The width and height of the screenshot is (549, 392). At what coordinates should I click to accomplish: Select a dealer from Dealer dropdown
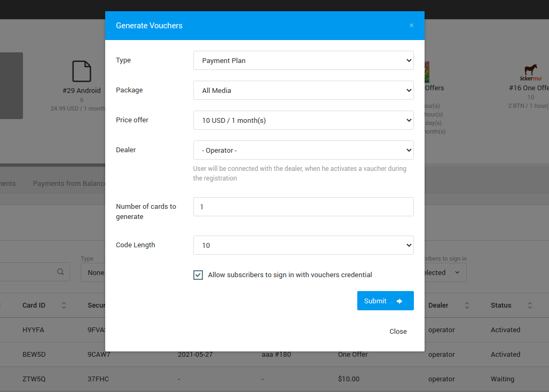(303, 150)
